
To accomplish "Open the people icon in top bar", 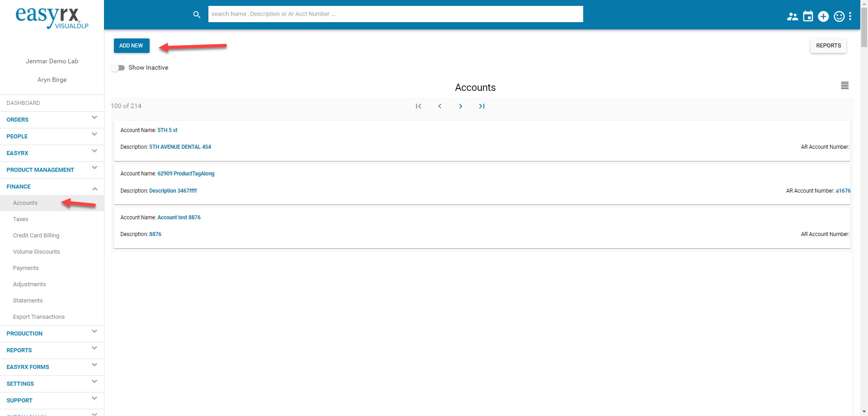I will tap(792, 17).
